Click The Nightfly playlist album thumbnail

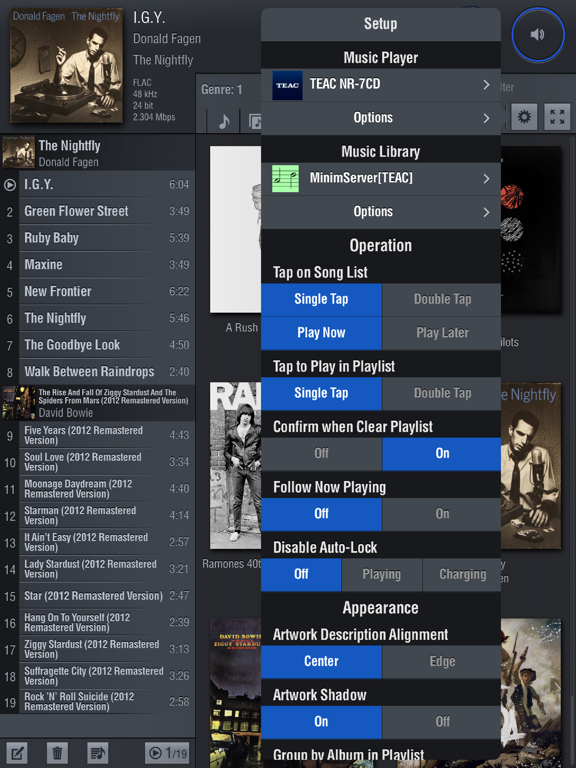click(x=18, y=152)
